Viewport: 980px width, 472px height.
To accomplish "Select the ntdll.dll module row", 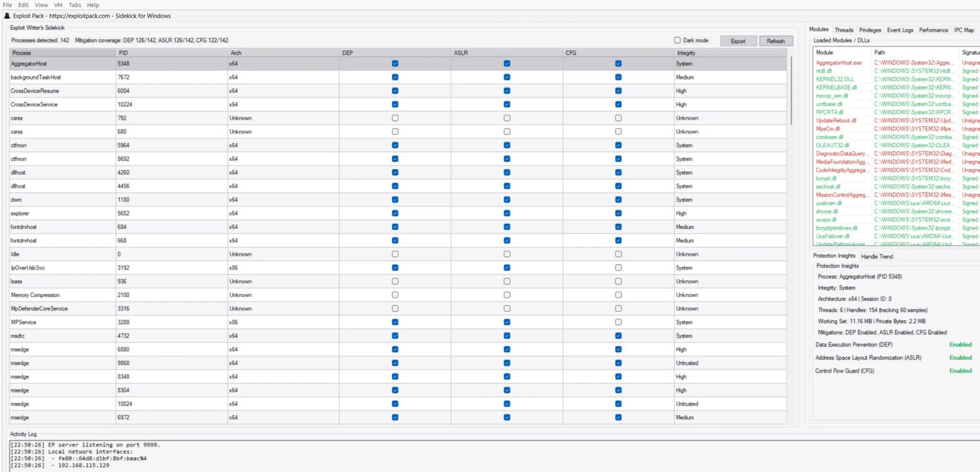I will 896,71.
